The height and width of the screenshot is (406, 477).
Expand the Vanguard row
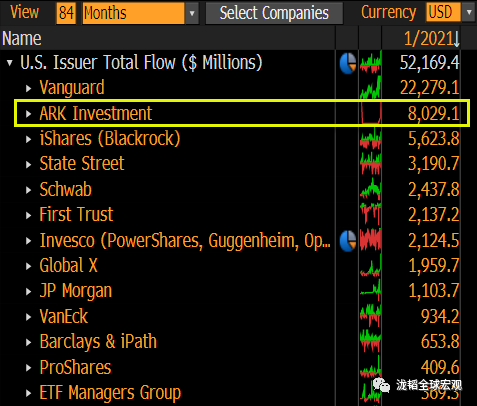pyautogui.click(x=29, y=88)
